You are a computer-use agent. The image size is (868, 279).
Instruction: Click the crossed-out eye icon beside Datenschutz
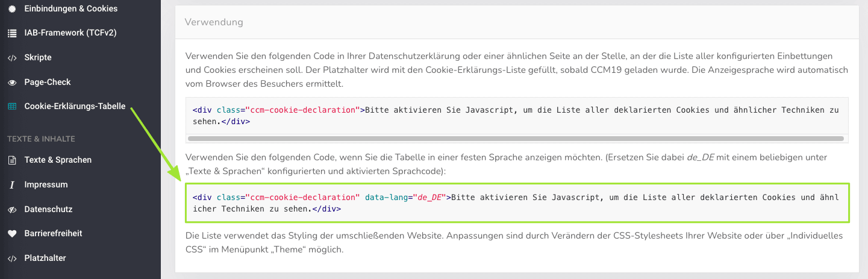[x=12, y=210]
